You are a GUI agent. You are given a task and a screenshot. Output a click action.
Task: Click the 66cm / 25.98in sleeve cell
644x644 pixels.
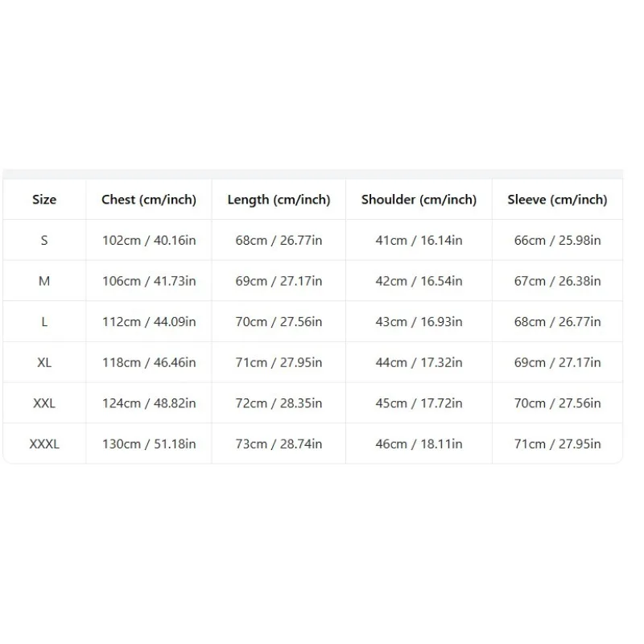coord(557,240)
